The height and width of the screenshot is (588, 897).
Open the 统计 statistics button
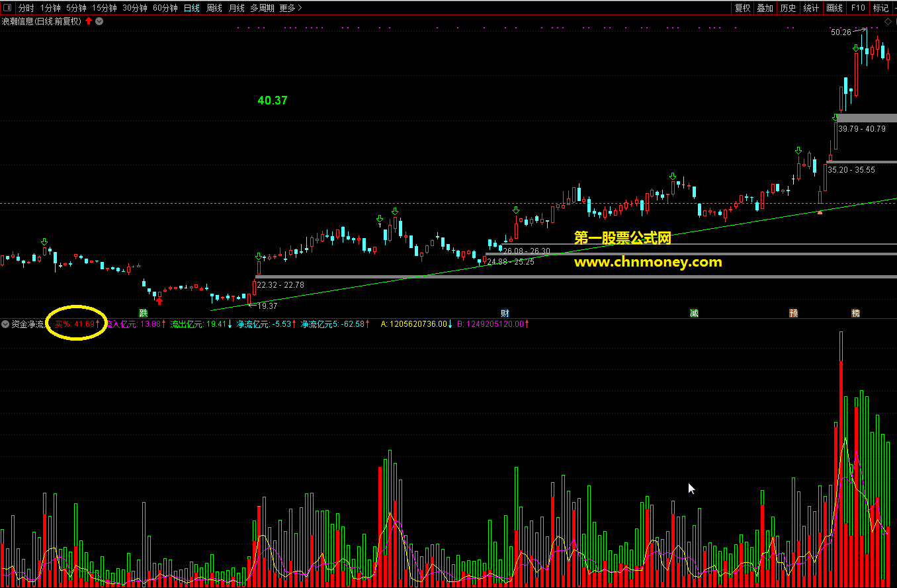[x=811, y=8]
